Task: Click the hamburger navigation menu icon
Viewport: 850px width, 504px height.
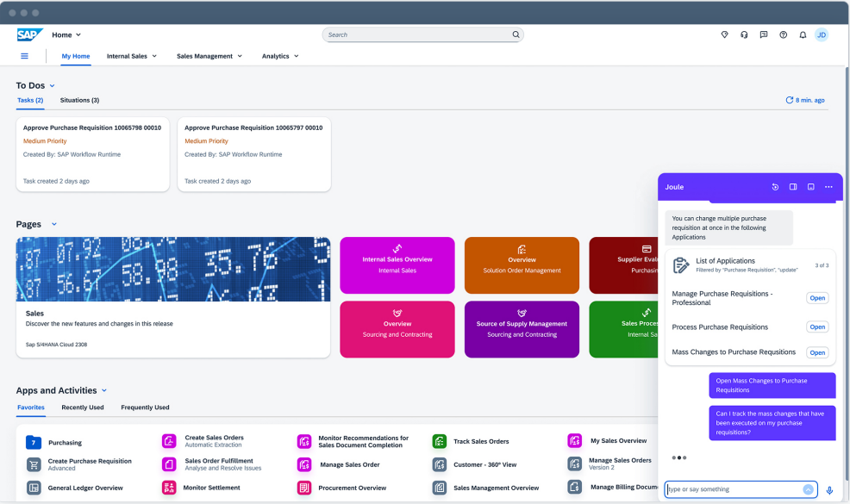Action: 24,56
